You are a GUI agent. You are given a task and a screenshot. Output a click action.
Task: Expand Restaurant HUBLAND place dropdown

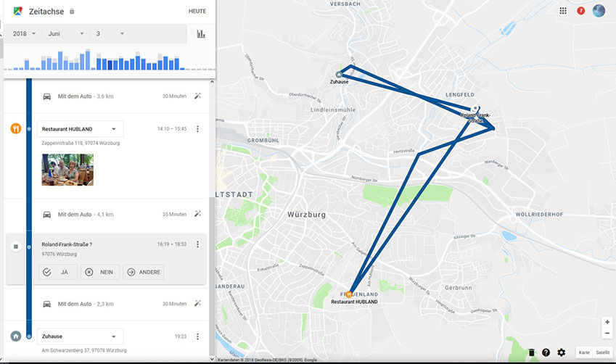pyautogui.click(x=80, y=129)
